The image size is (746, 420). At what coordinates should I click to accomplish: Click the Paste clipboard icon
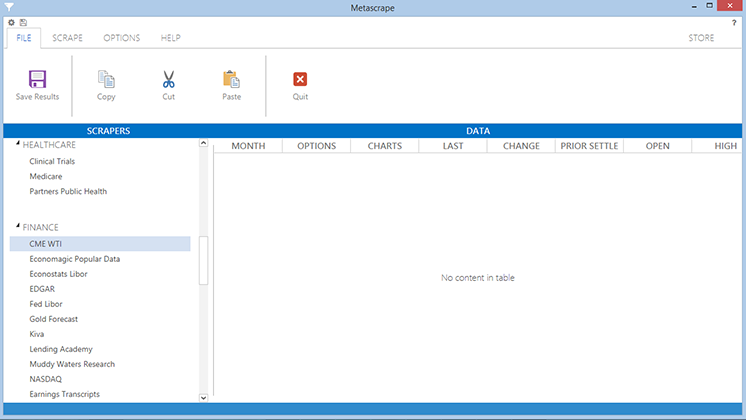point(231,80)
